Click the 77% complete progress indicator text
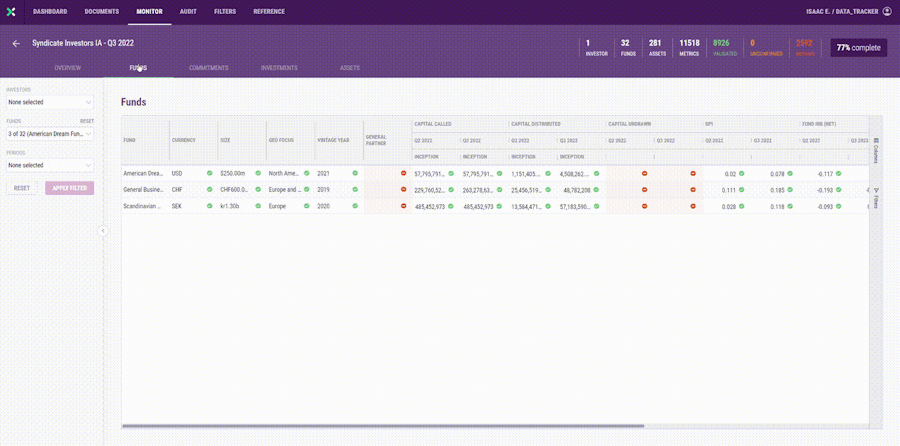This screenshot has height=446, width=900. [x=859, y=48]
